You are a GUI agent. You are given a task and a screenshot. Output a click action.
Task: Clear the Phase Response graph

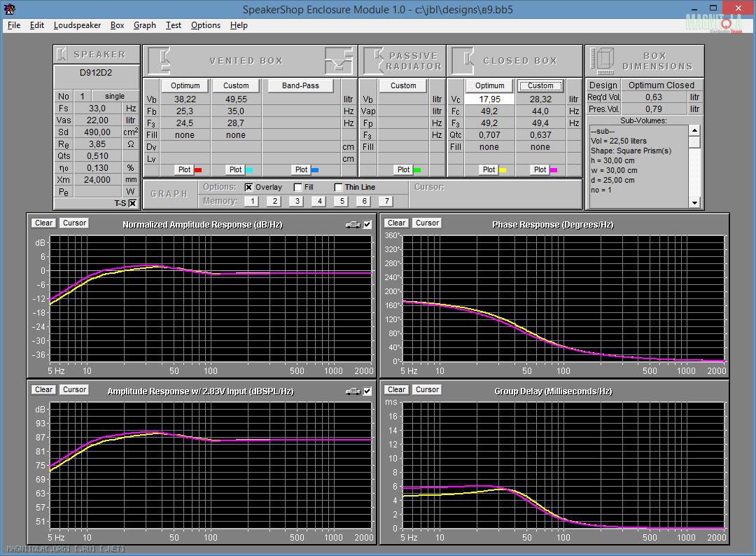pos(396,223)
